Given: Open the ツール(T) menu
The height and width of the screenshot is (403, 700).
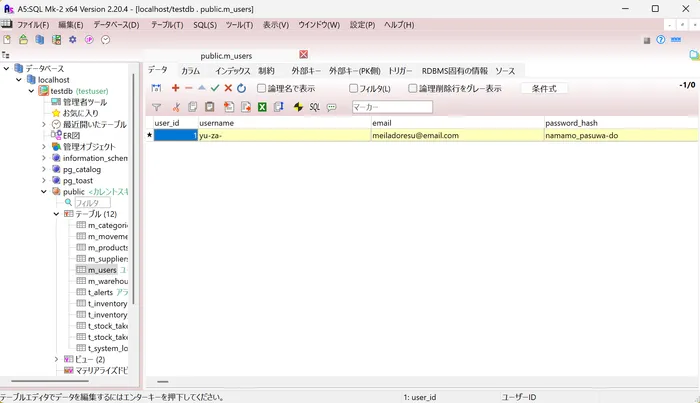Looking at the screenshot, I should click(238, 24).
